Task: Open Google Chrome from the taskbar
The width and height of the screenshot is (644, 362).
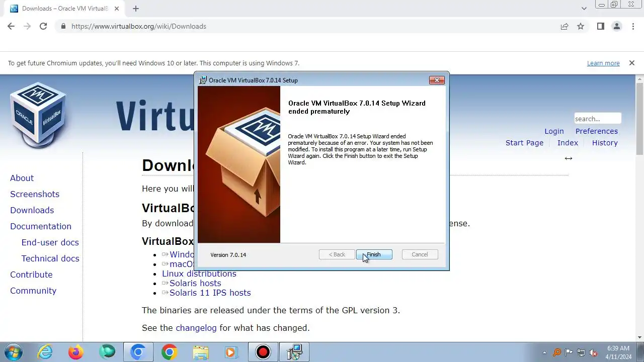Action: (169, 352)
